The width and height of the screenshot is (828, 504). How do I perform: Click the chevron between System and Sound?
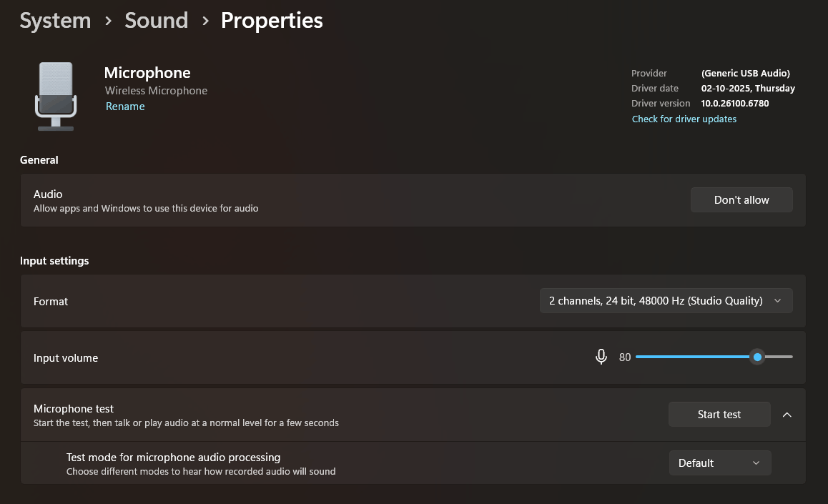pos(108,21)
